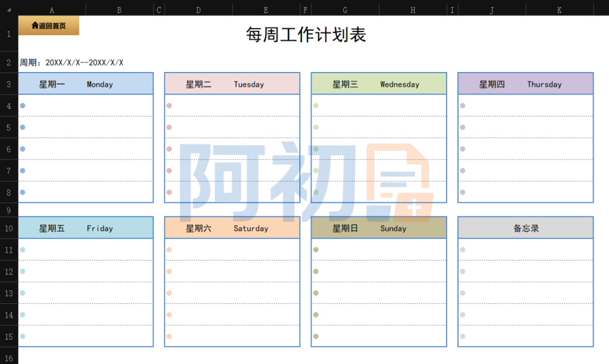Select column J header

click(x=492, y=10)
